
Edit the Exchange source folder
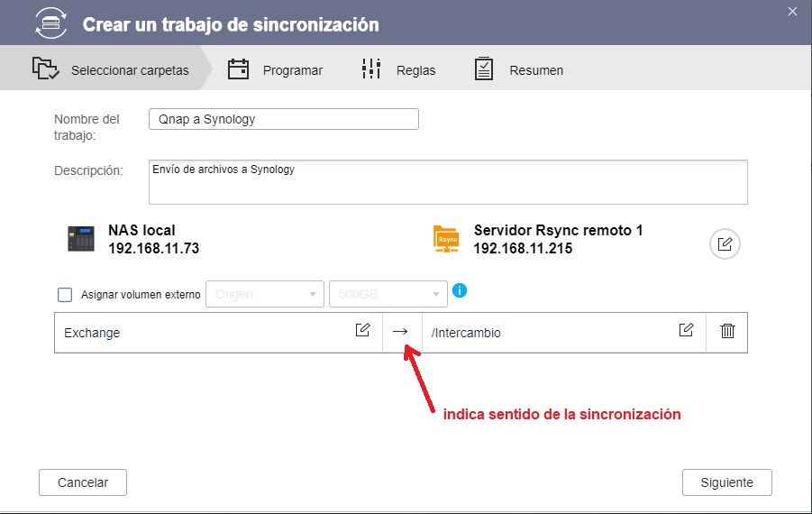tap(362, 330)
